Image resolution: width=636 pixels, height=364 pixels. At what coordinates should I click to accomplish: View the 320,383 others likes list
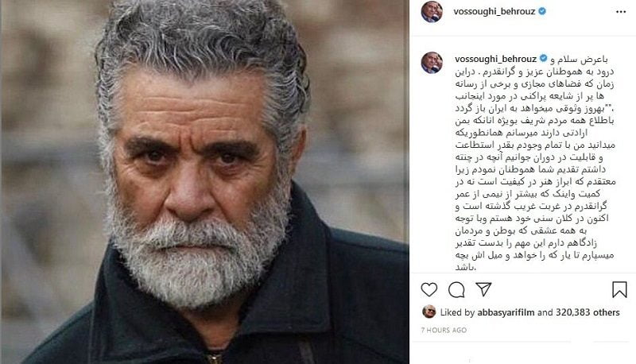588,312
